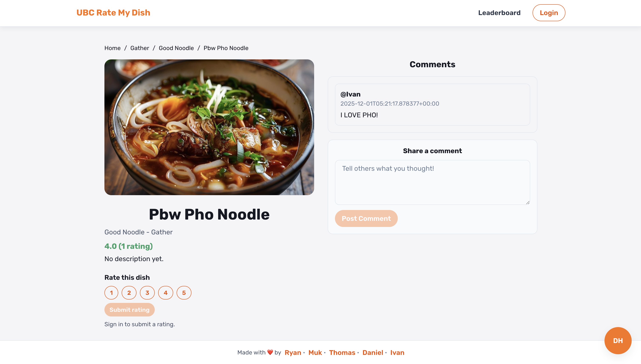The image size is (641, 364).
Task: Click the Login button
Action: (549, 13)
